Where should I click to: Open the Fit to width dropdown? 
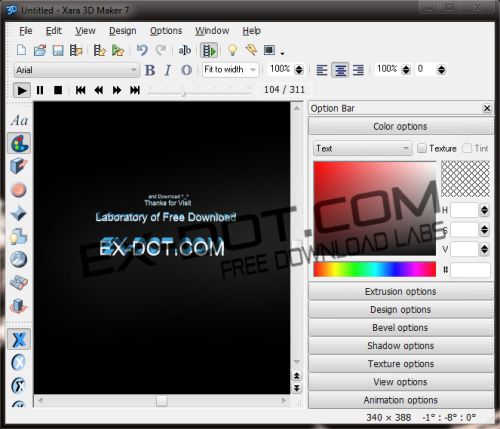click(x=230, y=70)
